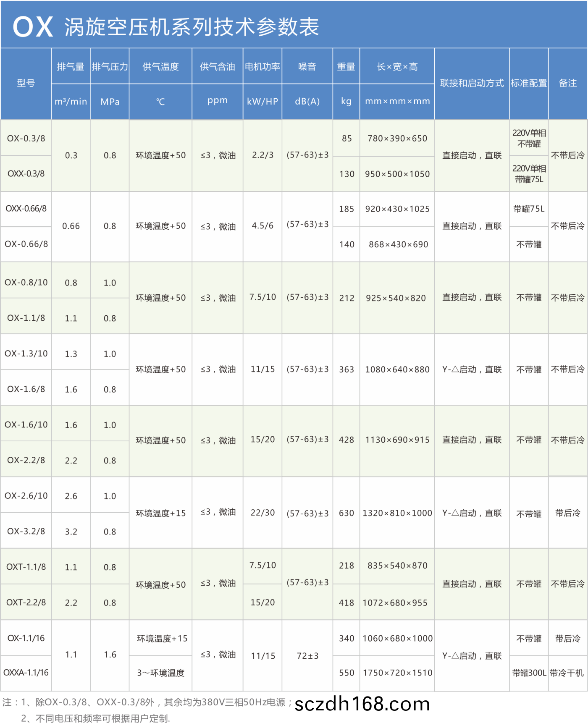The image size is (588, 723).
Task: Click the 72±3 noise value
Action: (307, 656)
